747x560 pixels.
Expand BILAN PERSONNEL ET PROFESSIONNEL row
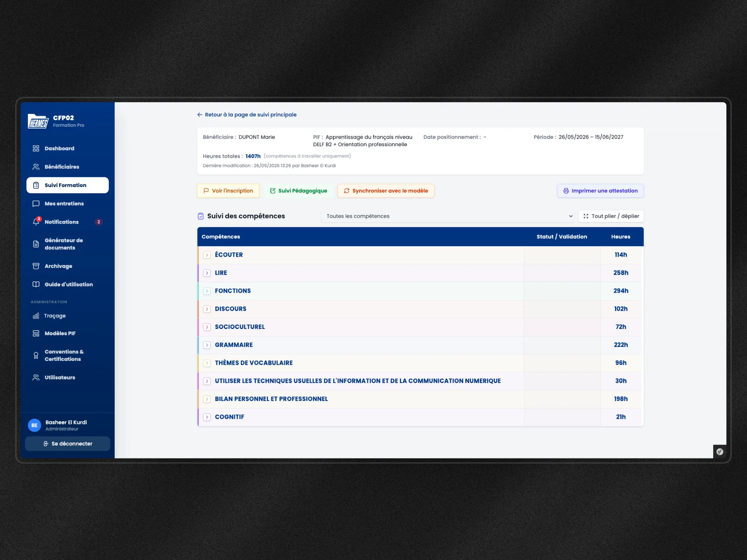tap(207, 399)
